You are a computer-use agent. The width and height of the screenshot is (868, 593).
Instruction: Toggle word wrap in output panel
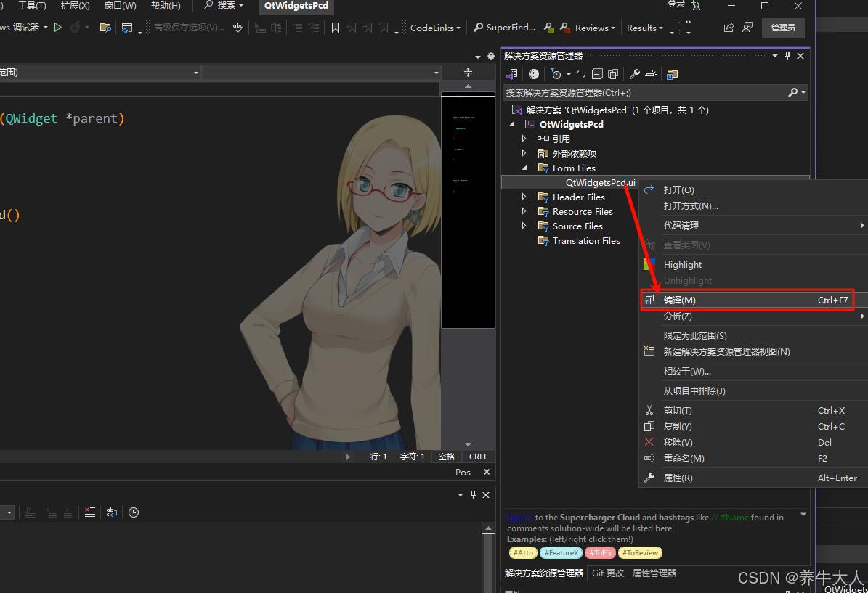coord(112,512)
